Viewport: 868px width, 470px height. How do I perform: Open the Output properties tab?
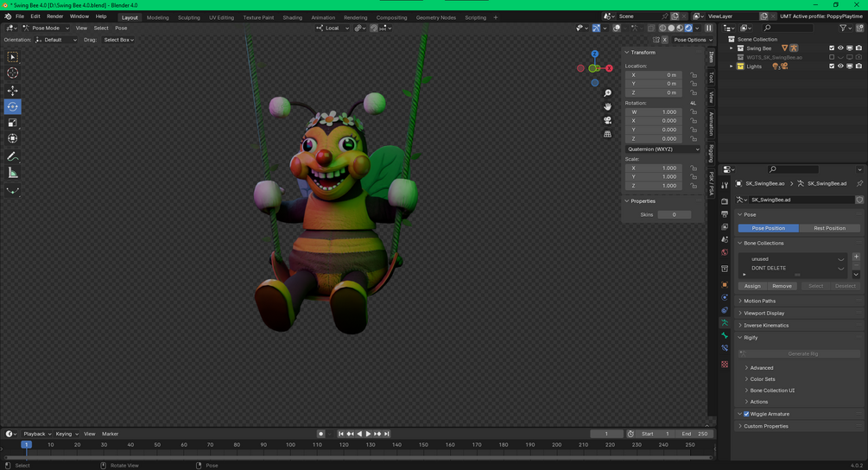click(x=725, y=213)
